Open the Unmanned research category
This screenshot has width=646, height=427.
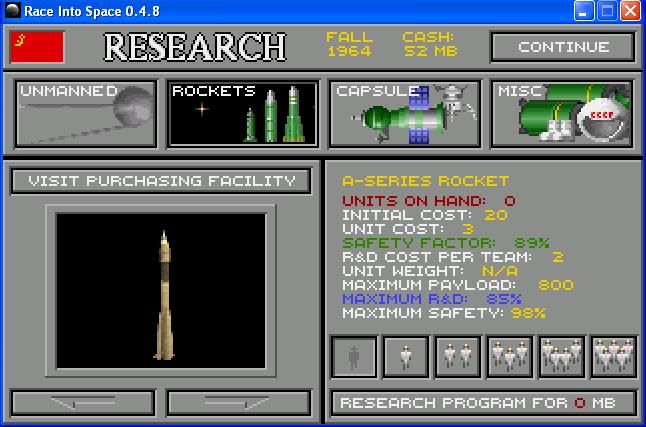click(x=86, y=114)
